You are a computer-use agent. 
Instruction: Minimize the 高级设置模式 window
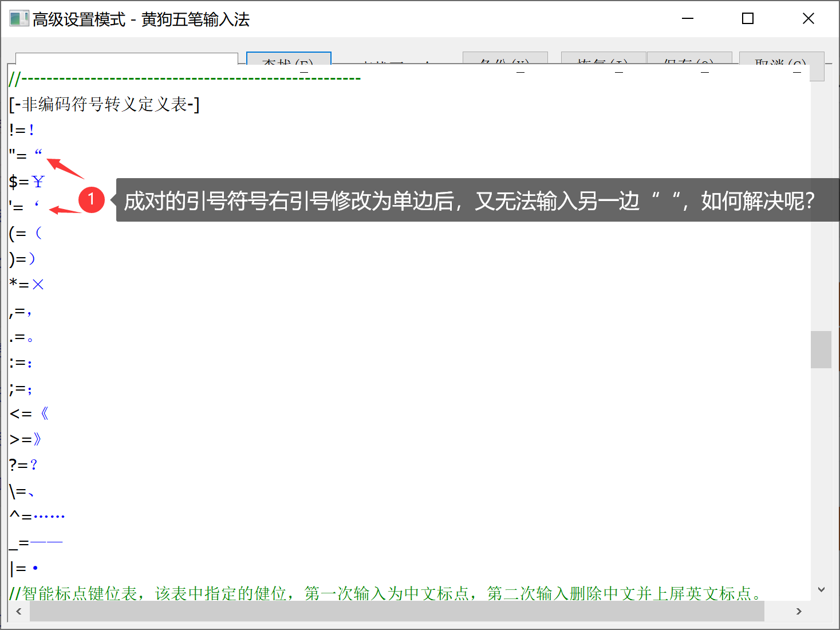pyautogui.click(x=688, y=19)
